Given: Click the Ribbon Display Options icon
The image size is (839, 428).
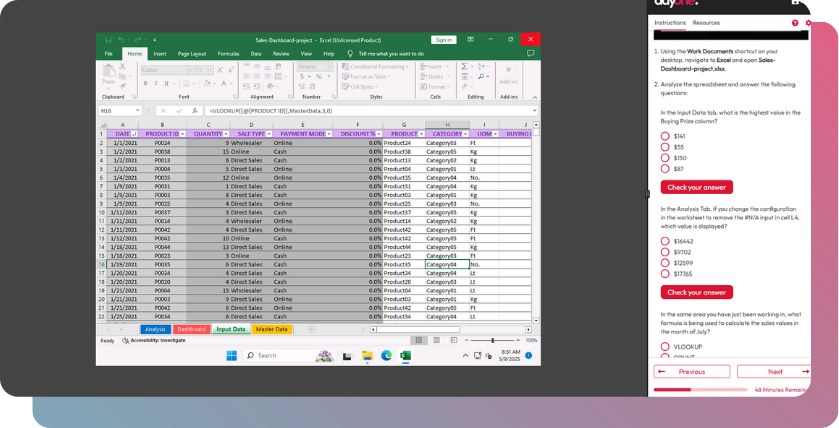Looking at the screenshot, I should 470,40.
